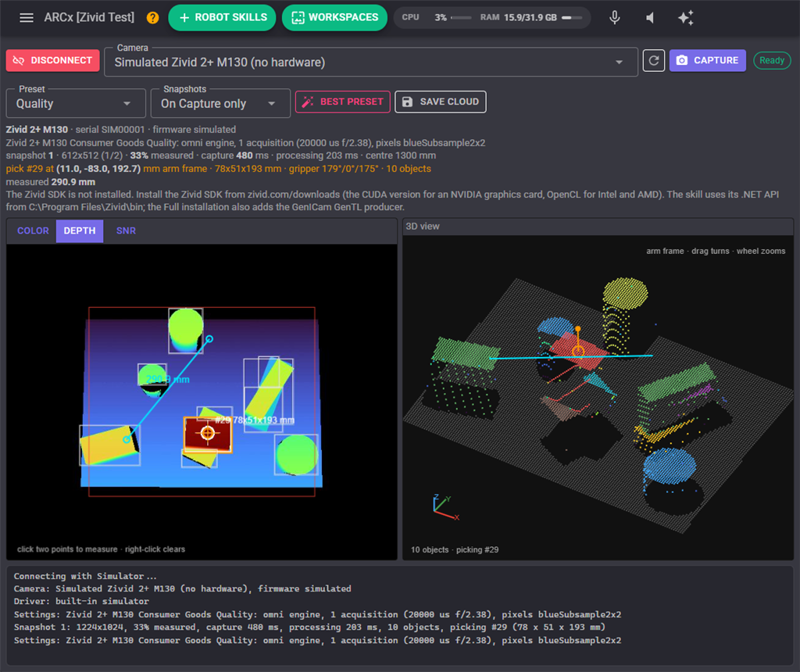The width and height of the screenshot is (800, 672).
Task: Disconnect the camera
Action: tap(52, 61)
